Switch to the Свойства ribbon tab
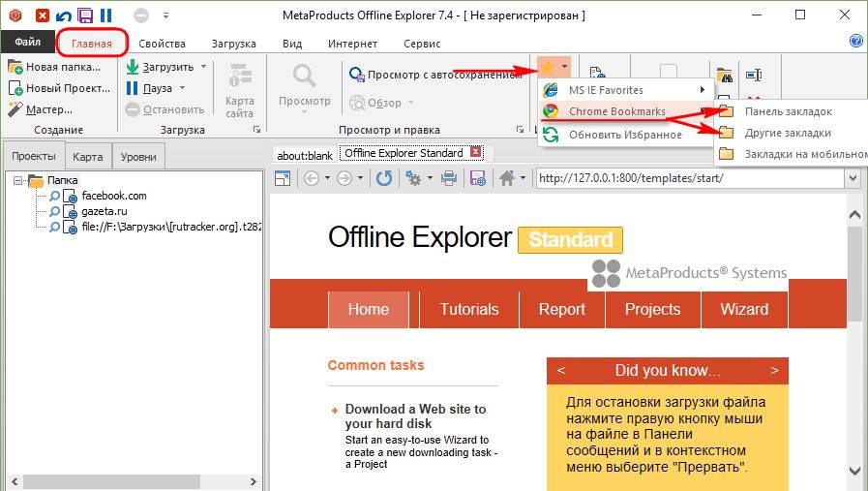Viewport: 868px width, 491px height. [162, 44]
